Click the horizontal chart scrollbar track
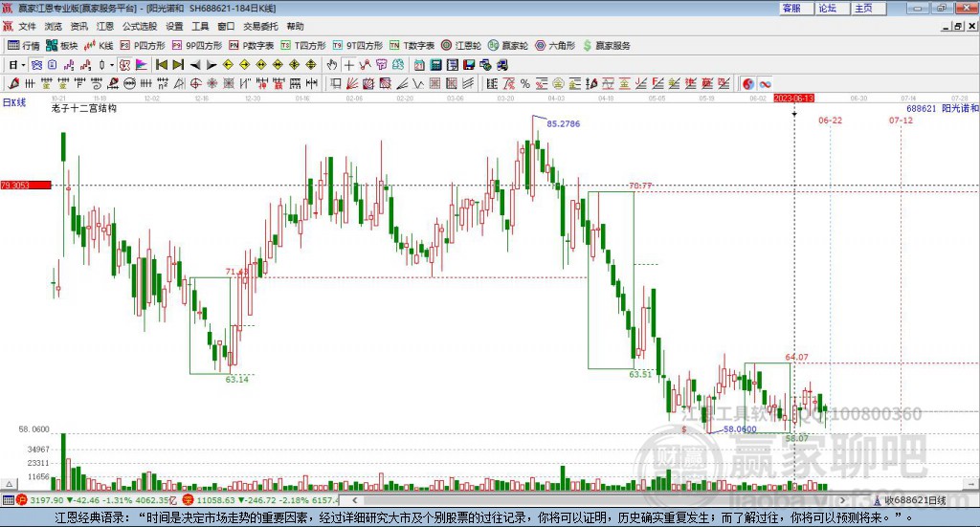 [x=599, y=500]
